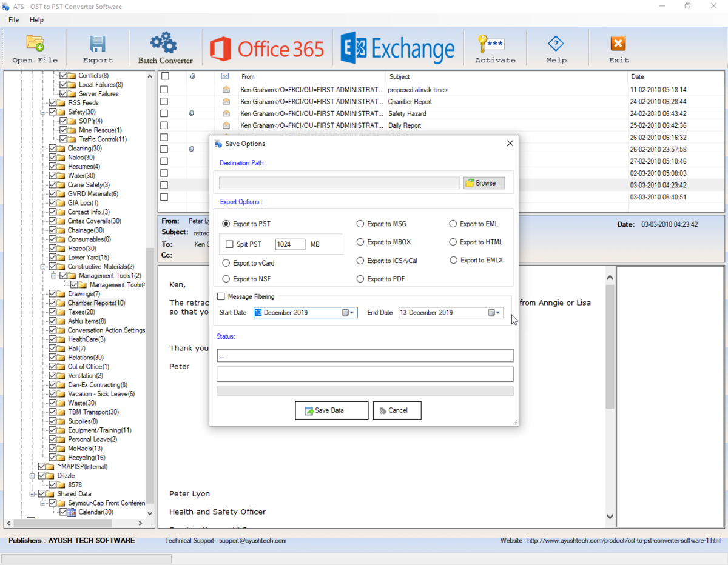This screenshot has width=728, height=565.
Task: Select the Export to PST radio button
Action: (224, 224)
